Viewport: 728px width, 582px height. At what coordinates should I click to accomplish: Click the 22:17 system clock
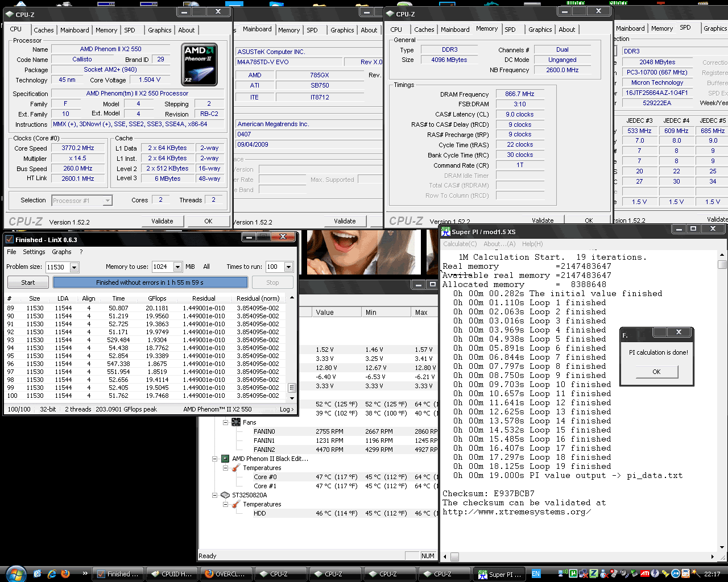712,574
